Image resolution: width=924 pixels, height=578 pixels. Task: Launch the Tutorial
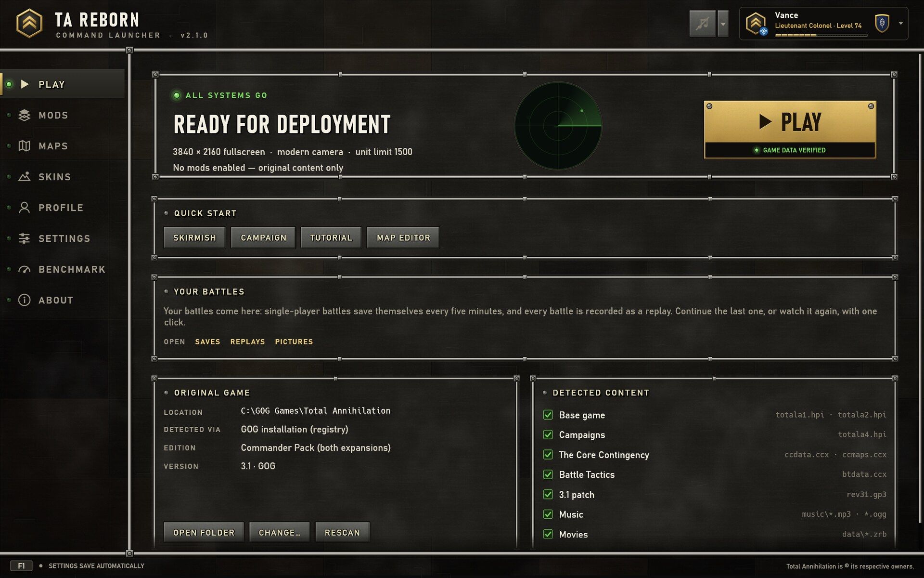tap(331, 238)
